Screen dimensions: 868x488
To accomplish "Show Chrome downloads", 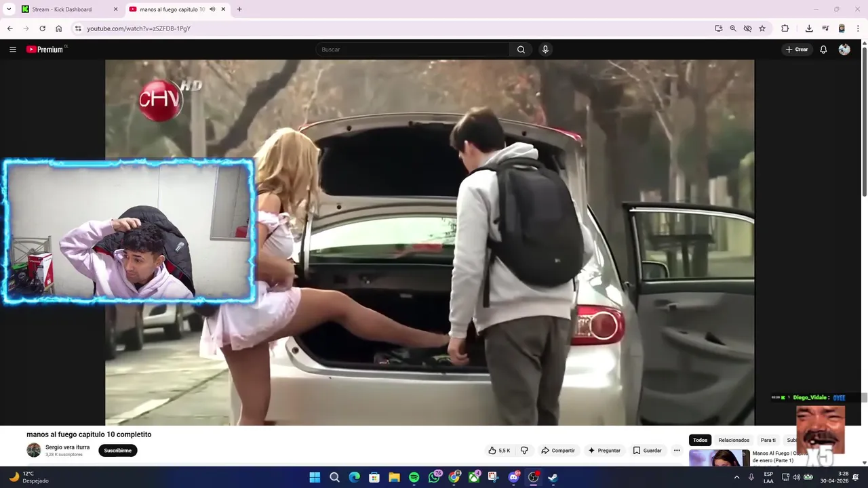I will 809,28.
